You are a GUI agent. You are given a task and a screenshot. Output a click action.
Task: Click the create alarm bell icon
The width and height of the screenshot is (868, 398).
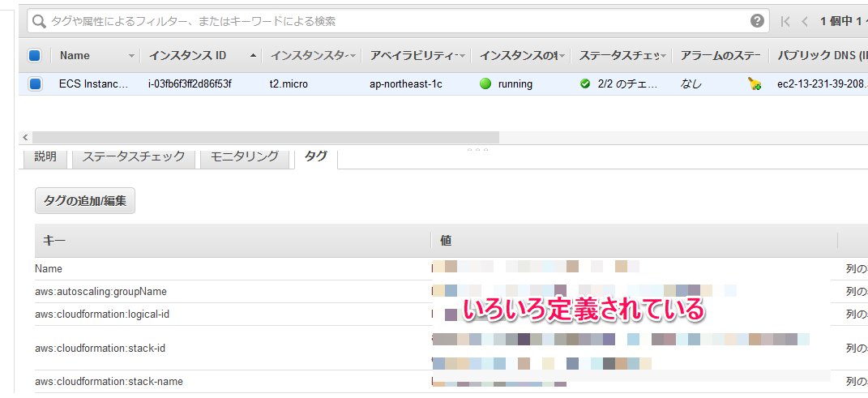[755, 83]
